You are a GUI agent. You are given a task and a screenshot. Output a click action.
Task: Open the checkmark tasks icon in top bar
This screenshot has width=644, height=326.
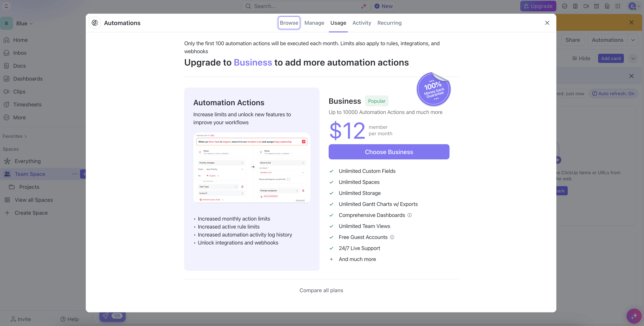coord(564,6)
